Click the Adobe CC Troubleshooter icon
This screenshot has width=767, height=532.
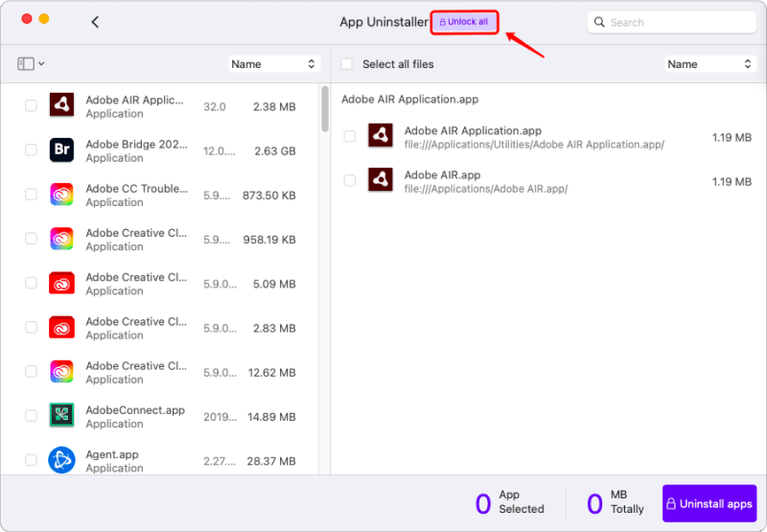(61, 195)
